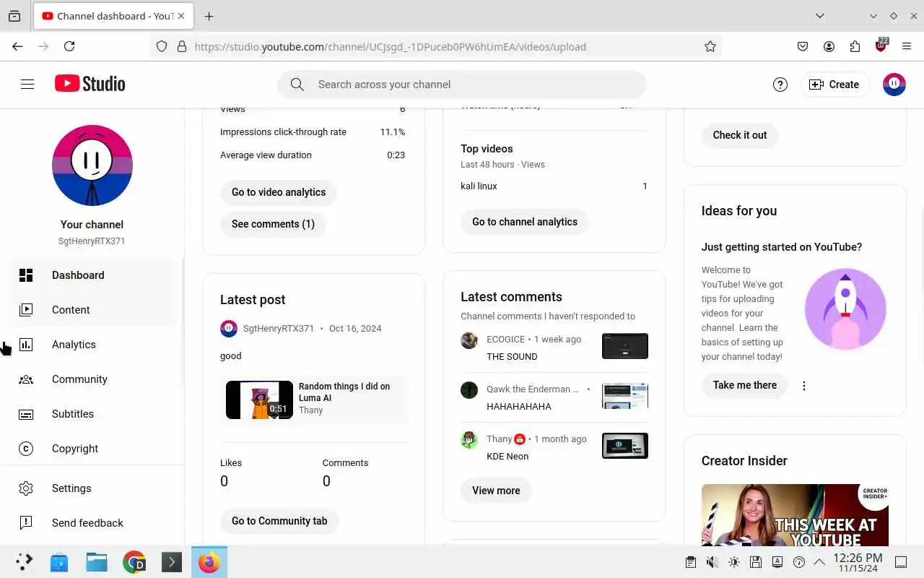
Task: Open the application launcher in taskbar
Action: pos(25,562)
